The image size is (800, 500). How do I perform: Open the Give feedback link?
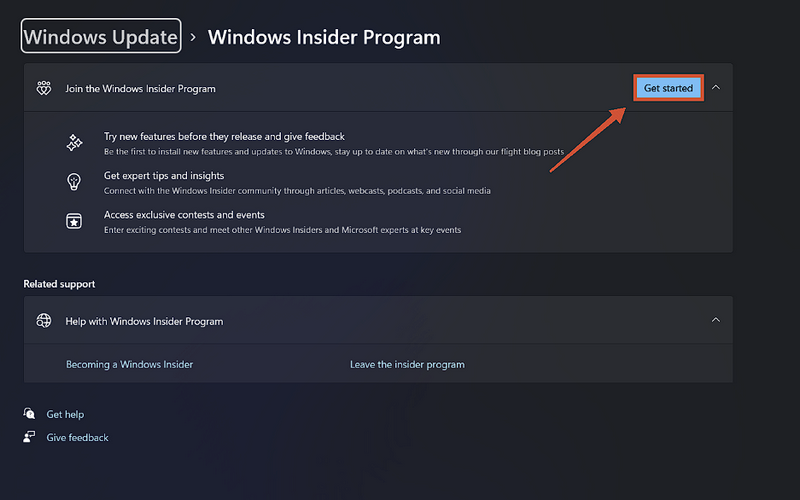[x=78, y=437]
